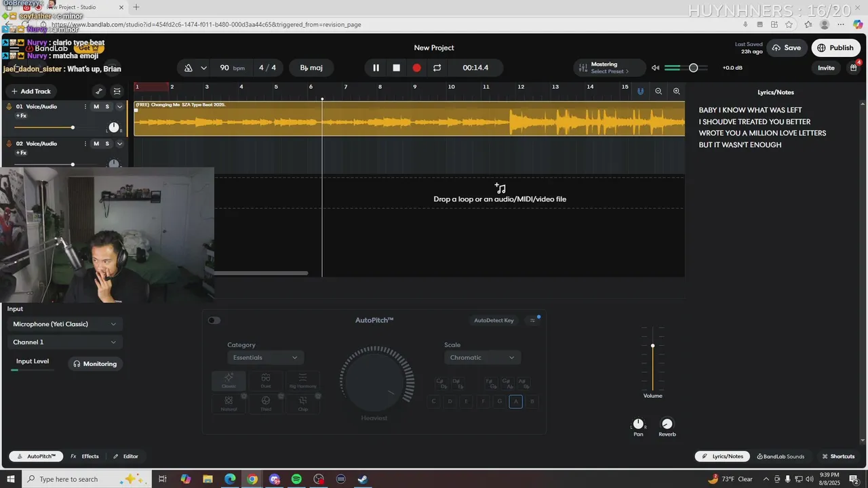Image resolution: width=868 pixels, height=488 pixels.
Task: Toggle headphone Monitoring button
Action: (x=95, y=364)
